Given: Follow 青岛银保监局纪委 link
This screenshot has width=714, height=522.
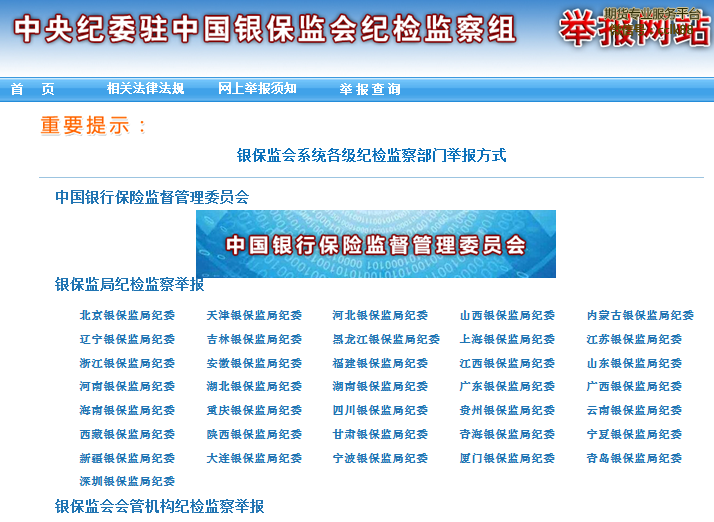Looking at the screenshot, I should coord(634,458).
